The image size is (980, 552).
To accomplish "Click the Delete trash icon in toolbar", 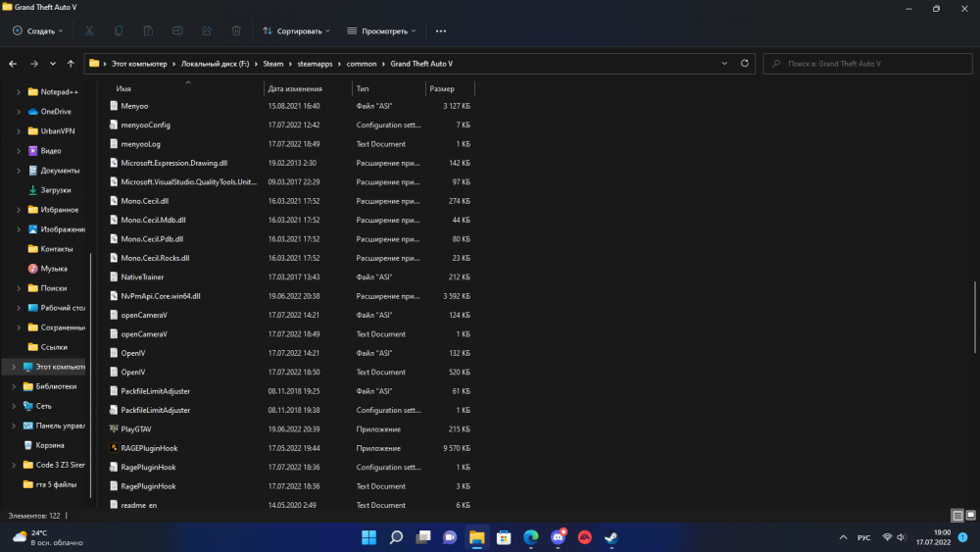I will coord(236,30).
